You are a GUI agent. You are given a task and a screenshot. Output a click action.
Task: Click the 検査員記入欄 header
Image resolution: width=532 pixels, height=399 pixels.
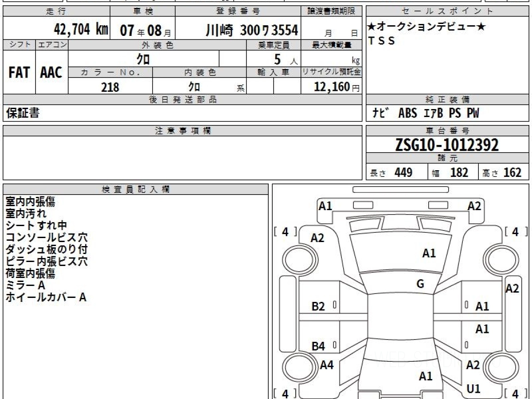(x=136, y=189)
